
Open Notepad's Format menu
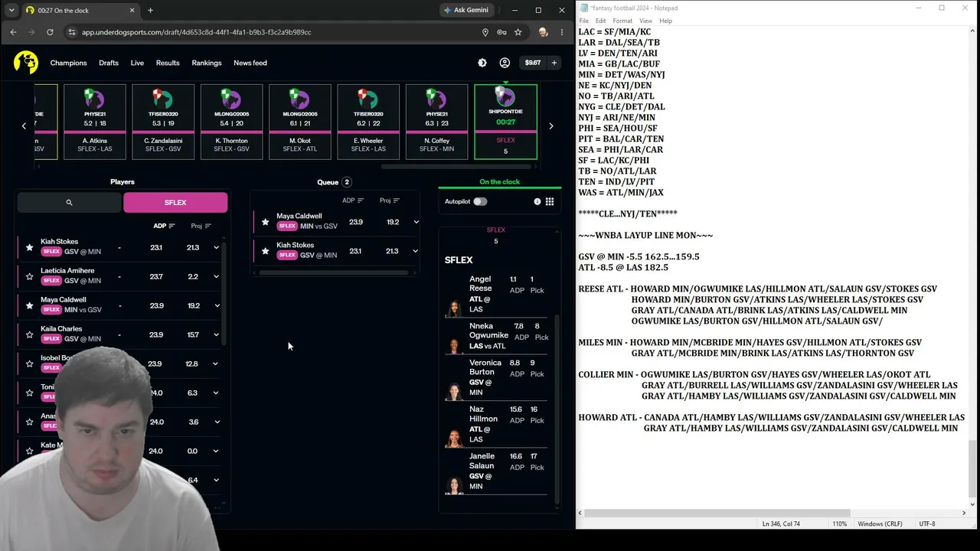(622, 21)
